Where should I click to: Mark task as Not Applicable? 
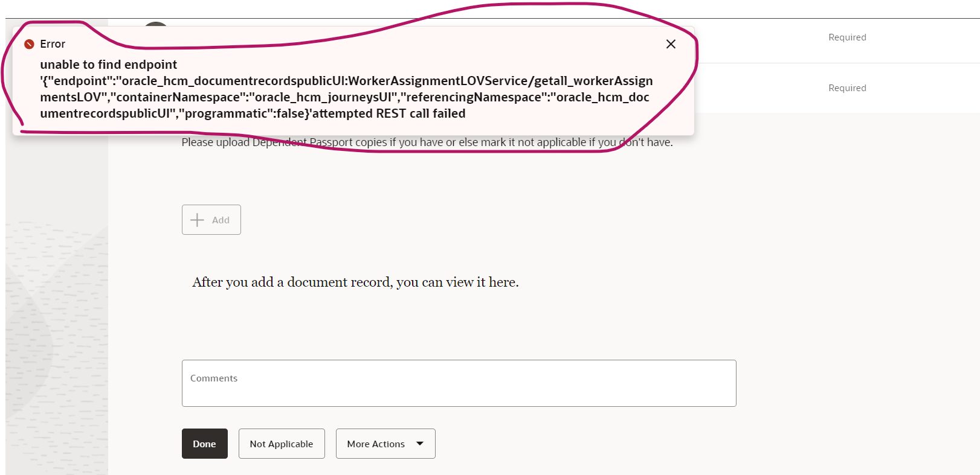point(282,444)
